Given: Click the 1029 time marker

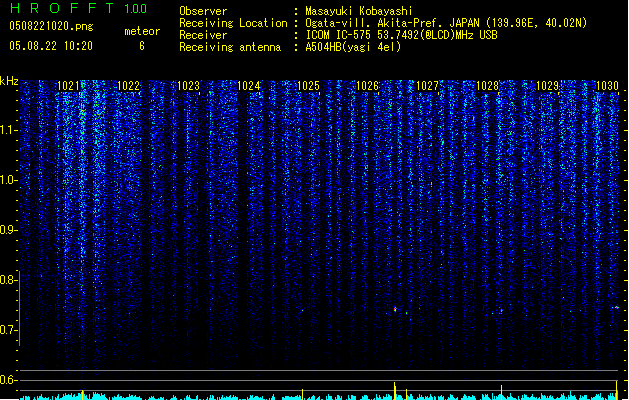Looking at the screenshot, I should coord(548,86).
